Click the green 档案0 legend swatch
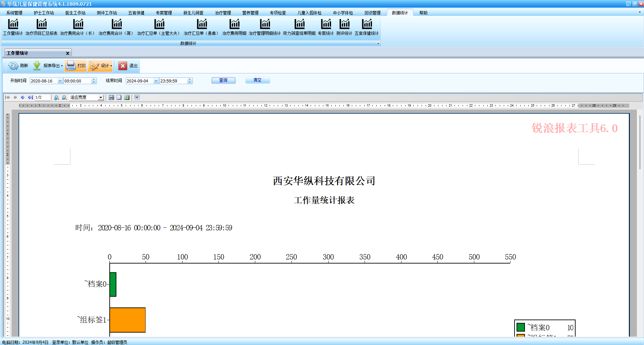Screen dimensions: 644x345 pyautogui.click(x=521, y=327)
